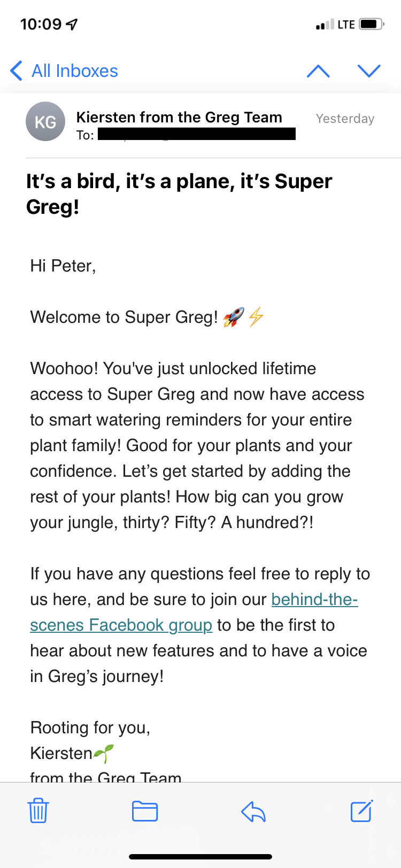Tap sender name Kiersten from the Greg Team

click(x=179, y=117)
